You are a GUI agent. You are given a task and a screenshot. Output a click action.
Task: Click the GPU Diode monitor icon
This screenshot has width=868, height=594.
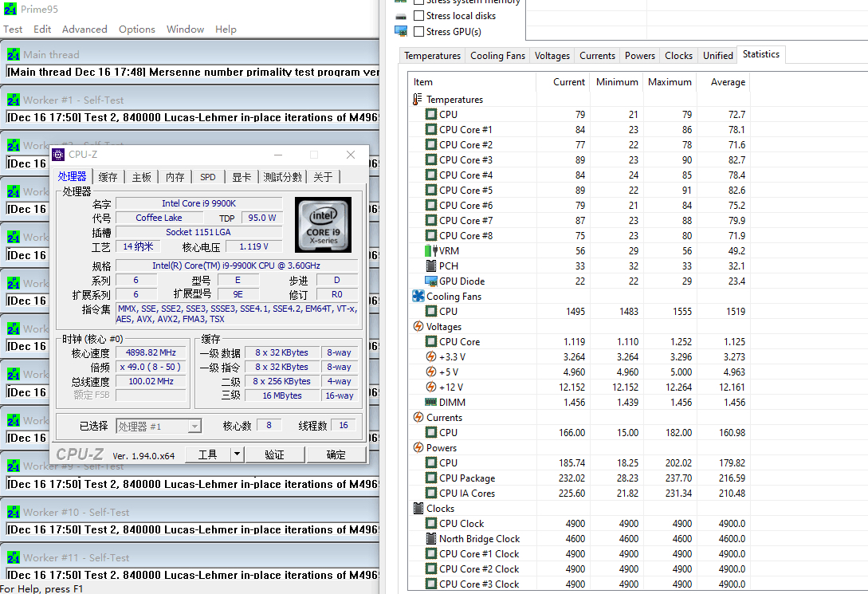(430, 281)
